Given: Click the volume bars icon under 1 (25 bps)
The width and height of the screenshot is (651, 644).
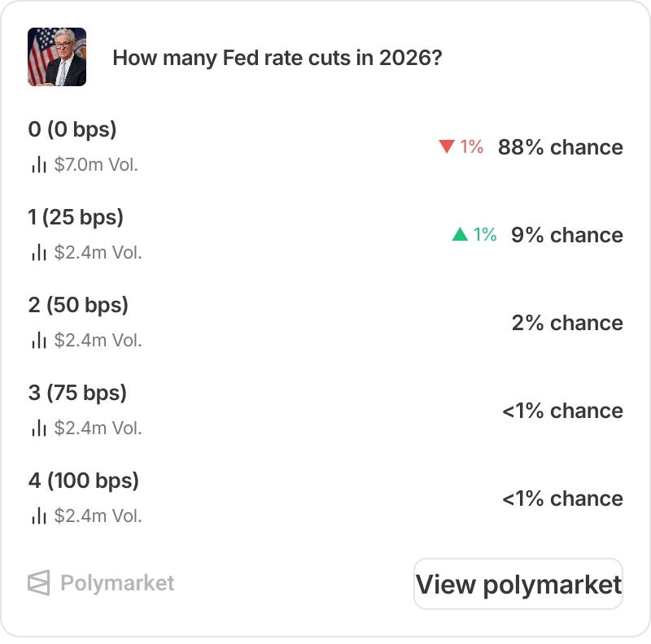Looking at the screenshot, I should [x=38, y=252].
